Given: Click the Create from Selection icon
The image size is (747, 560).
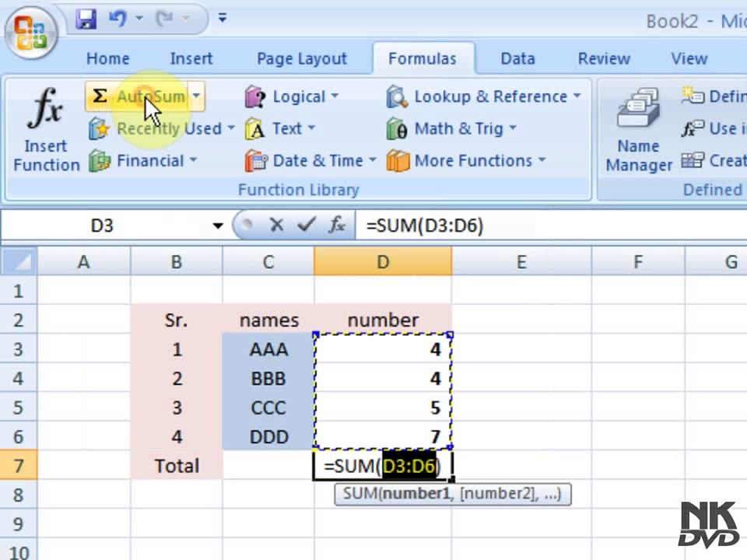Looking at the screenshot, I should [x=693, y=160].
